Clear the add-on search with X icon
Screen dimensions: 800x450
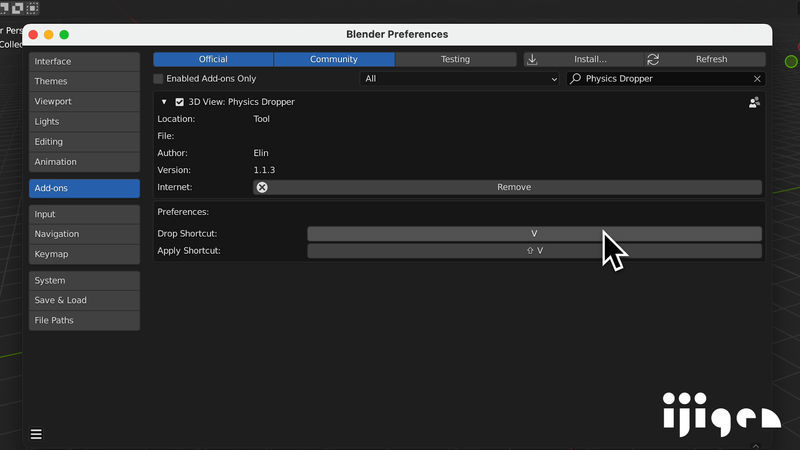click(x=757, y=79)
